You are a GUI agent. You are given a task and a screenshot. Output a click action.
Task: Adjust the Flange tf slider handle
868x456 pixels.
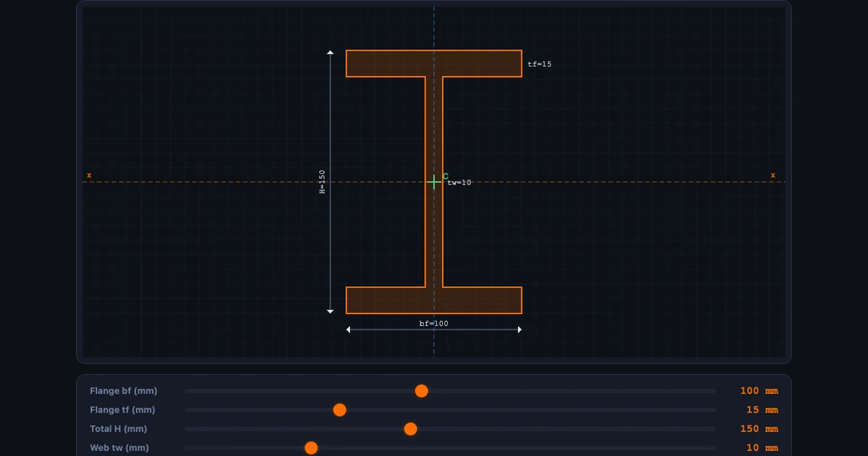339,410
